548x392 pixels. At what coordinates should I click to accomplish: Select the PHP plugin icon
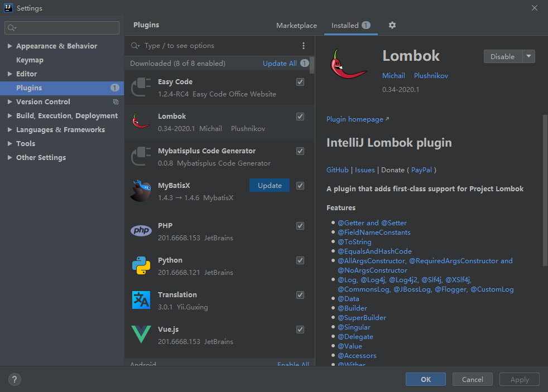pyautogui.click(x=141, y=231)
